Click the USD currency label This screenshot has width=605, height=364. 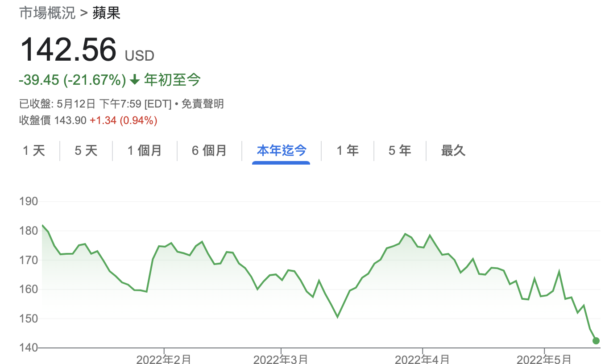point(140,56)
